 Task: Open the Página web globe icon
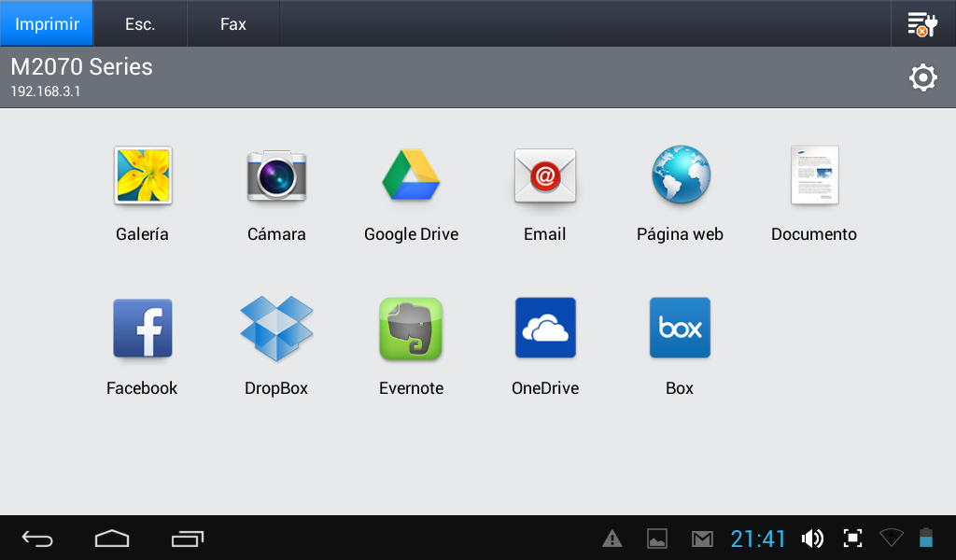pyautogui.click(x=681, y=175)
